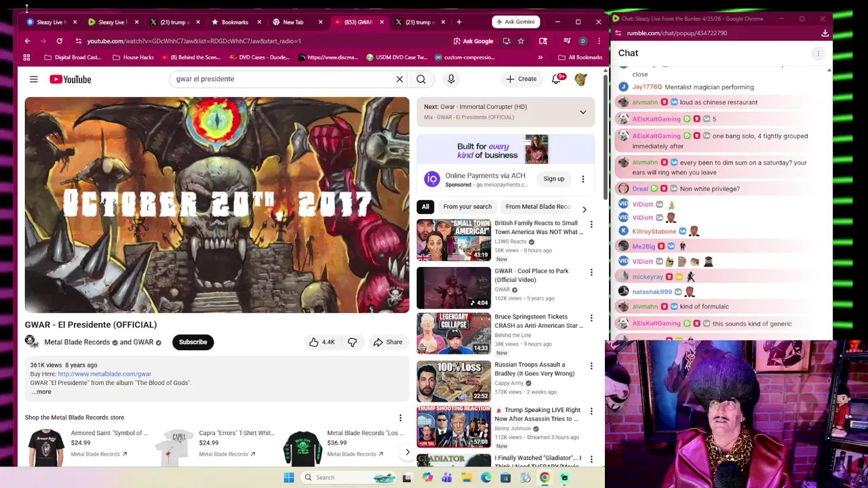
Task: Click Sign up on sponsored ad
Action: coord(553,179)
